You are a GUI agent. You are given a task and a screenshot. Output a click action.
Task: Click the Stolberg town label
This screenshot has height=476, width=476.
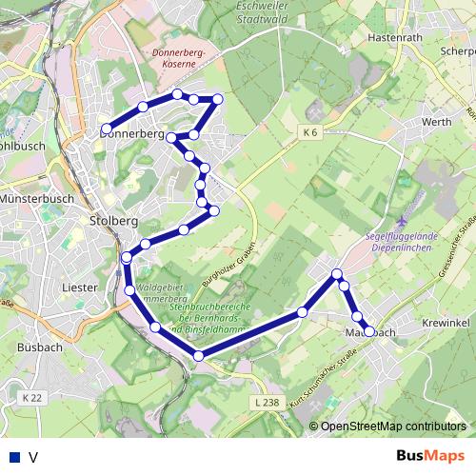pyautogui.click(x=114, y=221)
